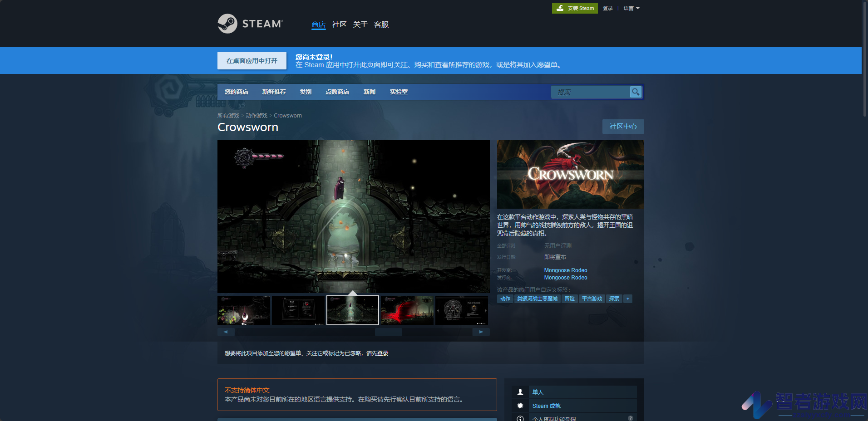The image size is (868, 421).
Task: Open the 社区 top menu item
Action: [339, 24]
